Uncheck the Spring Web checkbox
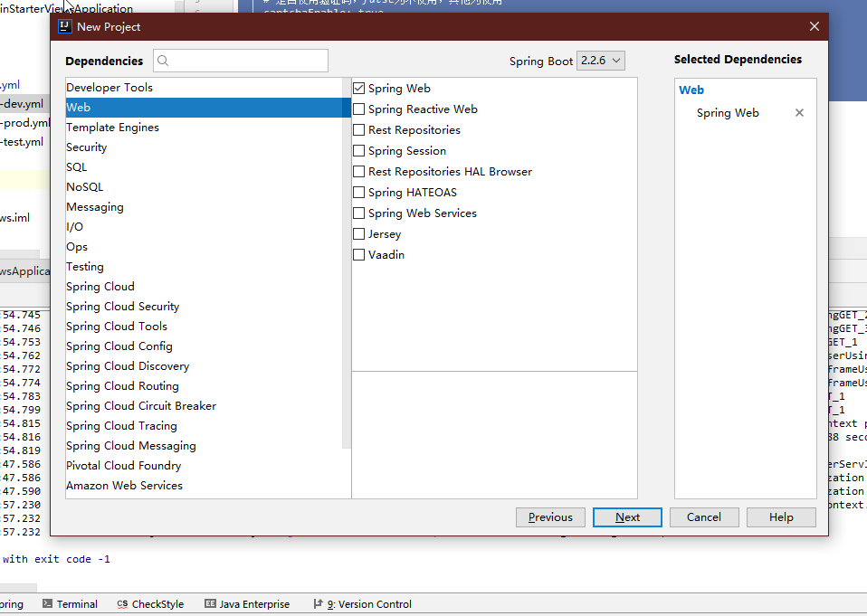The height and width of the screenshot is (616, 867). pos(359,89)
